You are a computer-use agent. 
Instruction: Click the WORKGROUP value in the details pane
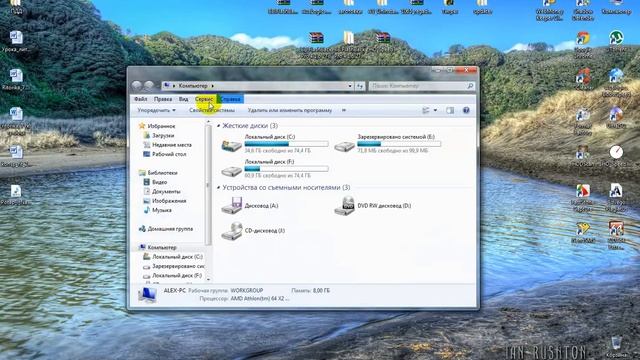pyautogui.click(x=247, y=291)
